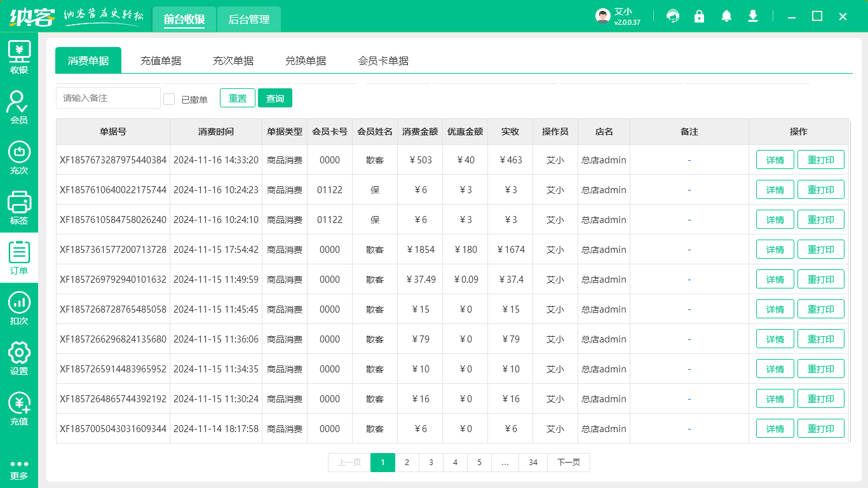Open the 扣次 sidebar icon

click(19, 308)
